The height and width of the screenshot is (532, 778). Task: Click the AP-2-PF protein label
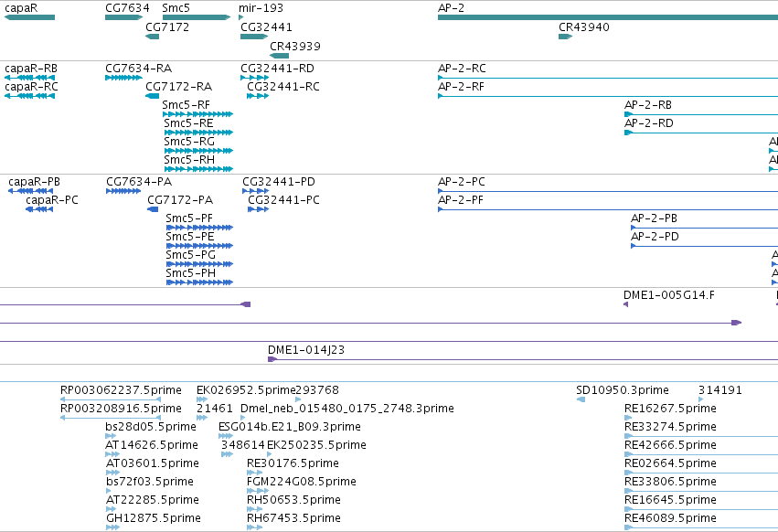click(461, 200)
